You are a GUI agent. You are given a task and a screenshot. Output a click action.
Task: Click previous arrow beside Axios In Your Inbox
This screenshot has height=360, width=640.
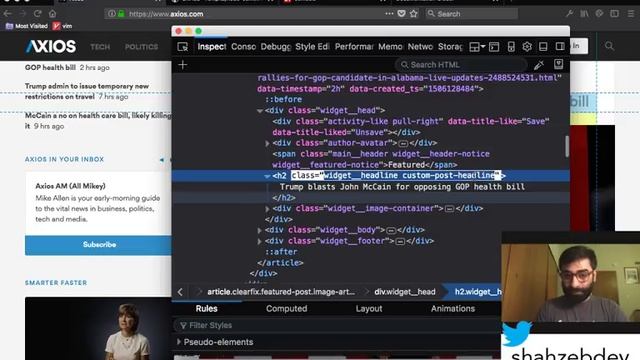162,160
